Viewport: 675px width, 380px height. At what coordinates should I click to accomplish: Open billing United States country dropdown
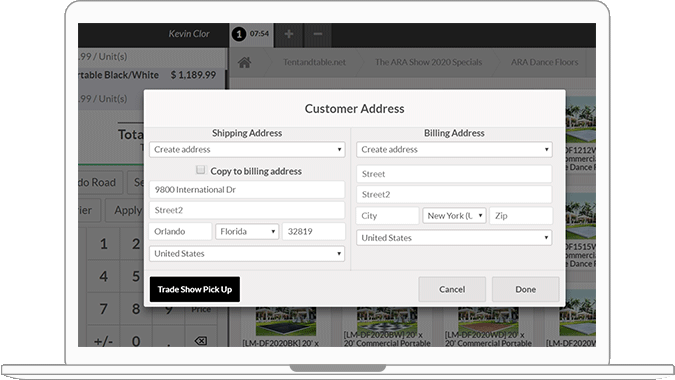[454, 238]
